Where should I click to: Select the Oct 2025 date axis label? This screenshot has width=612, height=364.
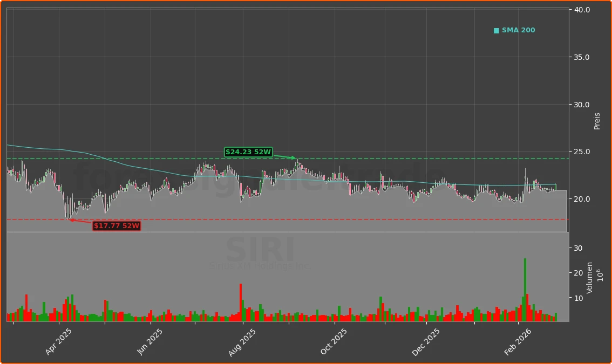click(x=334, y=341)
